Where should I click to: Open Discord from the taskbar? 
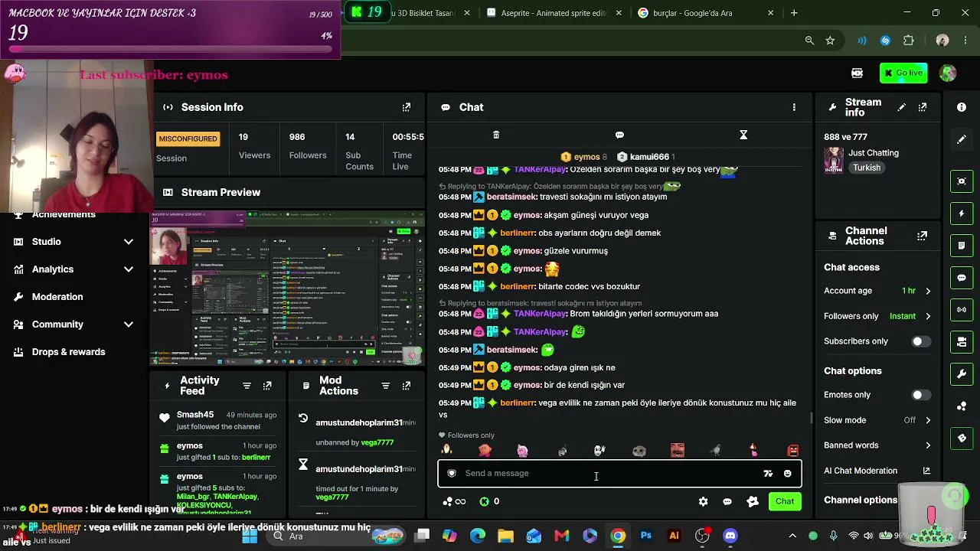tap(730, 536)
